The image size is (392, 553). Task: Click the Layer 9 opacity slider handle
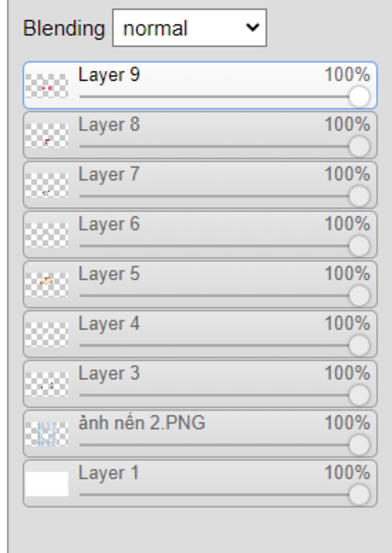359,97
